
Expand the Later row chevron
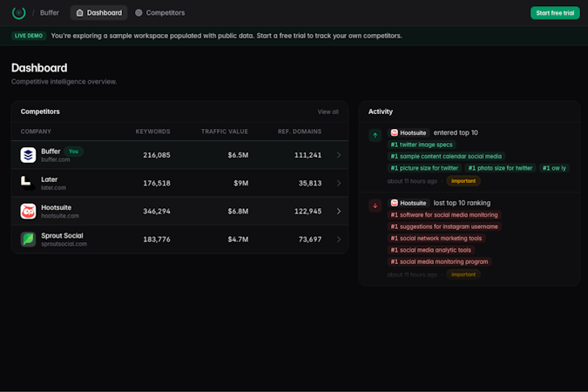(x=339, y=183)
